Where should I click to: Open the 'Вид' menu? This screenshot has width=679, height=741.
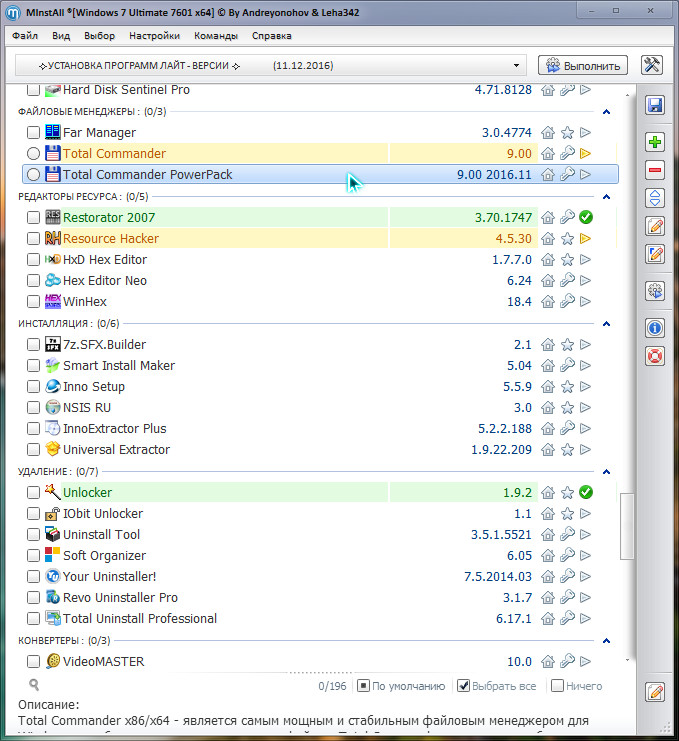[61, 36]
